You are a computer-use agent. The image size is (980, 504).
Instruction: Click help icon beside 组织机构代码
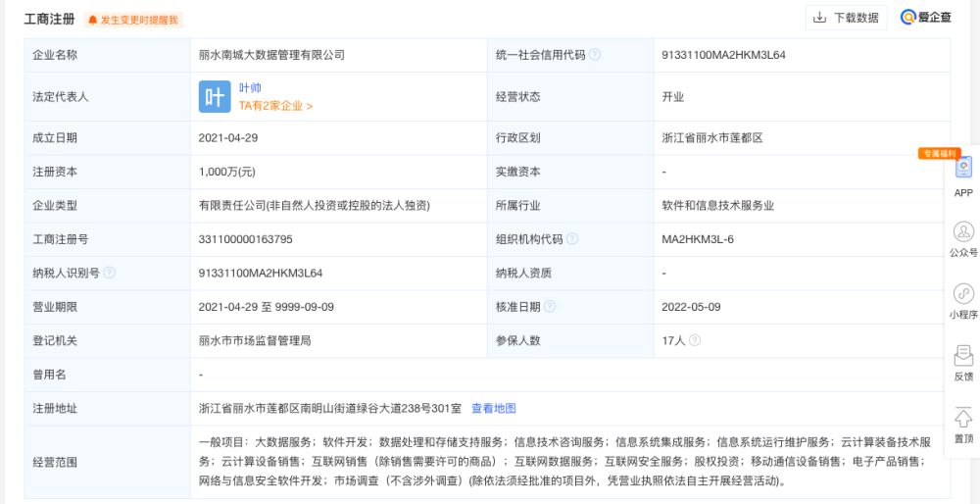click(572, 239)
